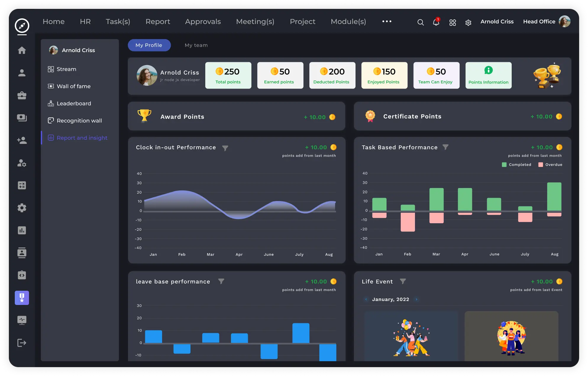Toggle Completed legend in task chart
588x376 pixels.
pyautogui.click(x=516, y=165)
